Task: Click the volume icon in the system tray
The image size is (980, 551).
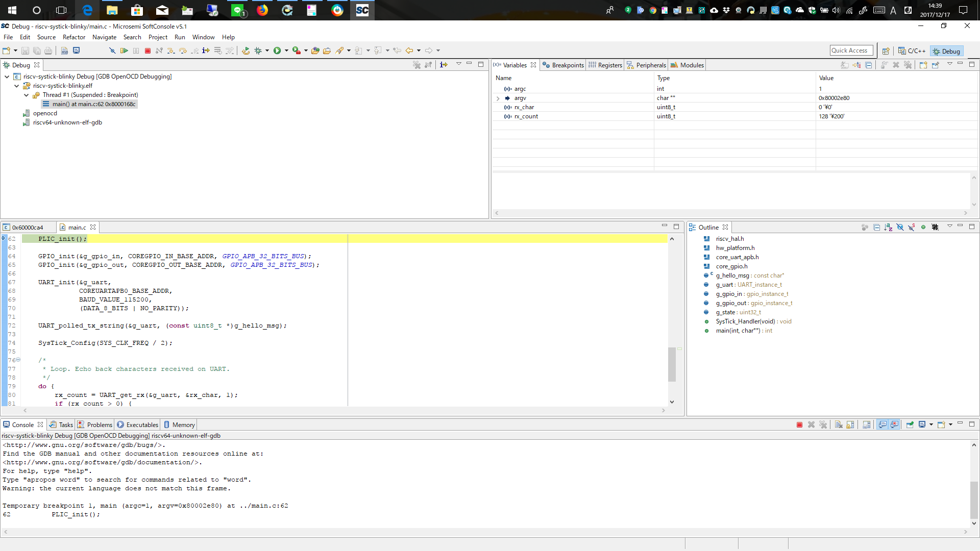Action: click(836, 10)
